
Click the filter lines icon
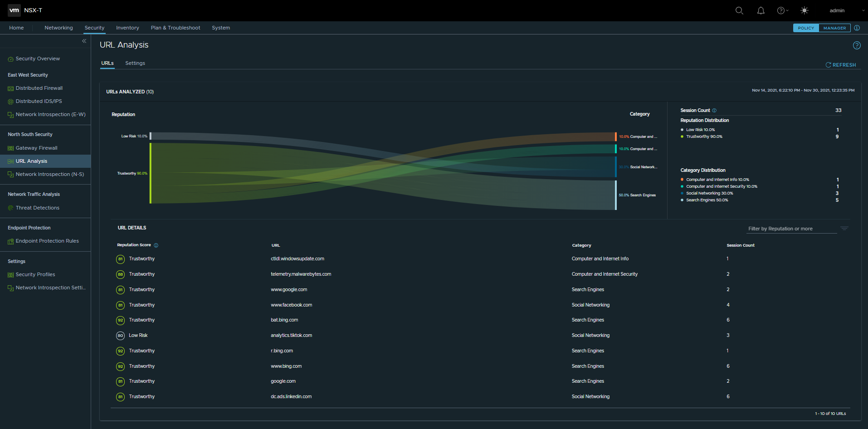844,229
